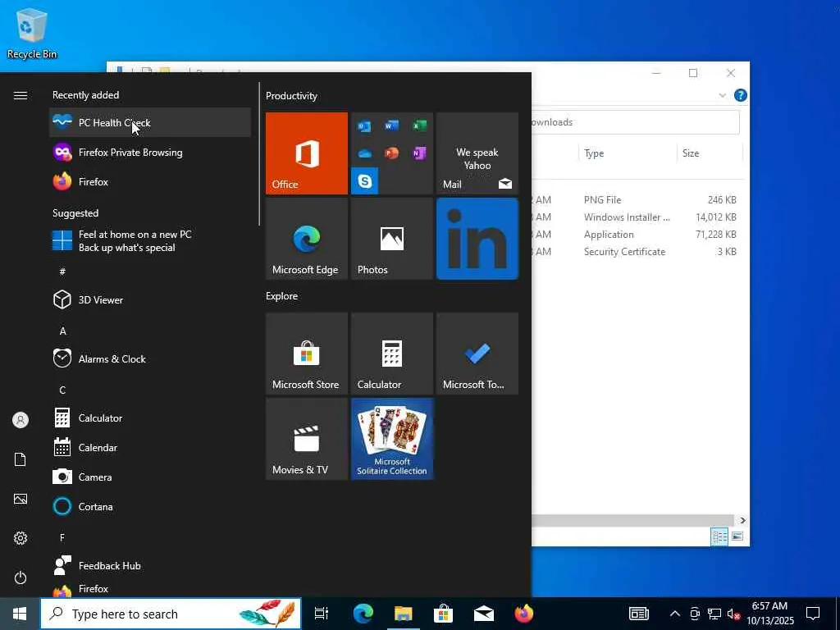840x630 pixels.
Task: Open the Skype tile in Productivity
Action: 365,181
